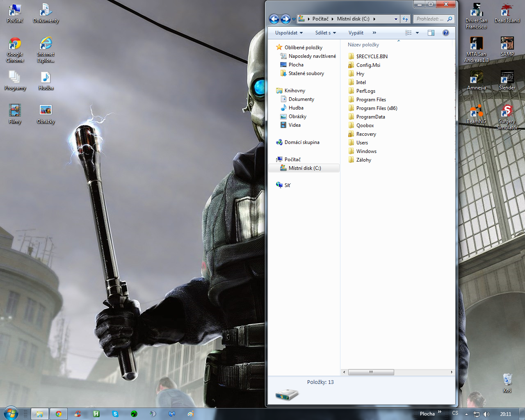Image resolution: width=525 pixels, height=420 pixels.
Task: Show the preview pane in Explorer
Action: pyautogui.click(x=431, y=33)
